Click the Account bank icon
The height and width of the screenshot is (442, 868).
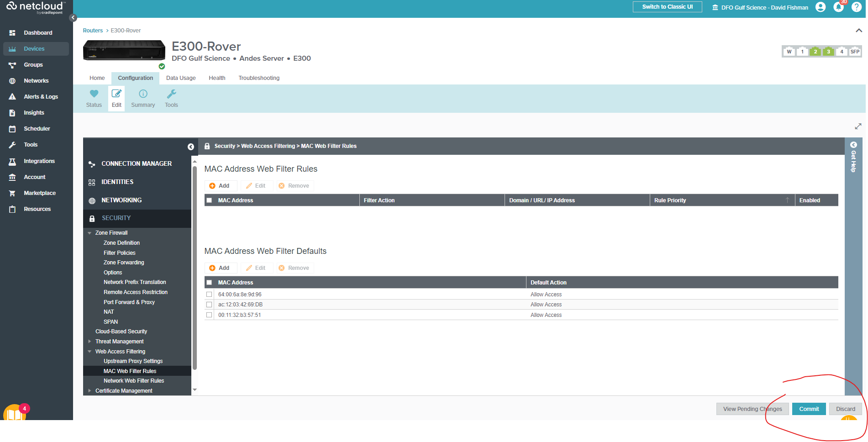coord(12,177)
